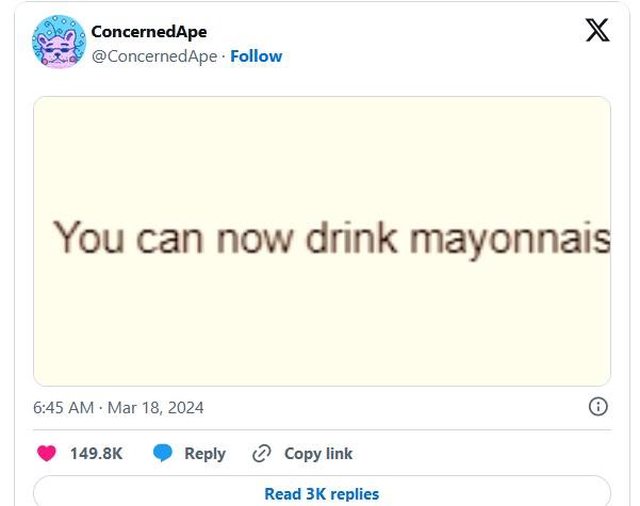Click the Mar 18, 2024 date
This screenshot has height=506, width=640.
point(155,407)
